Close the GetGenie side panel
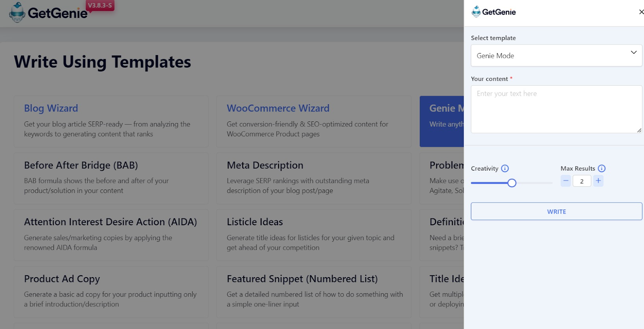644x329 pixels. pos(641,12)
